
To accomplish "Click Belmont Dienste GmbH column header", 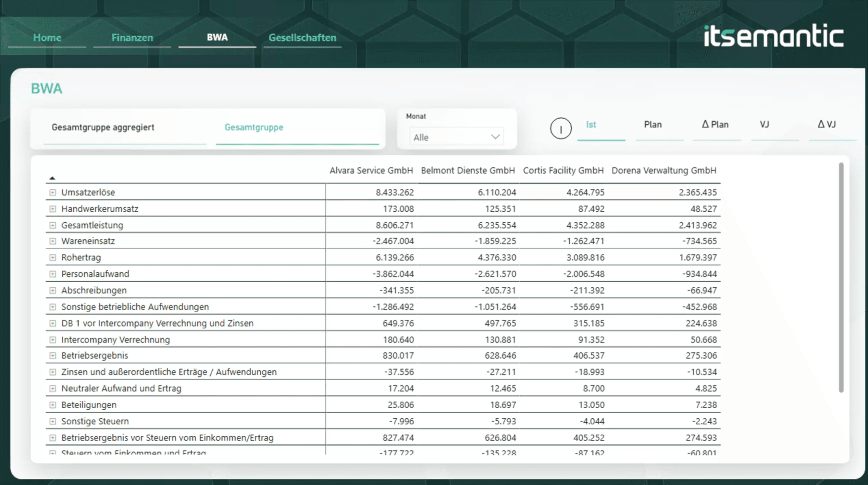I will pos(468,171).
